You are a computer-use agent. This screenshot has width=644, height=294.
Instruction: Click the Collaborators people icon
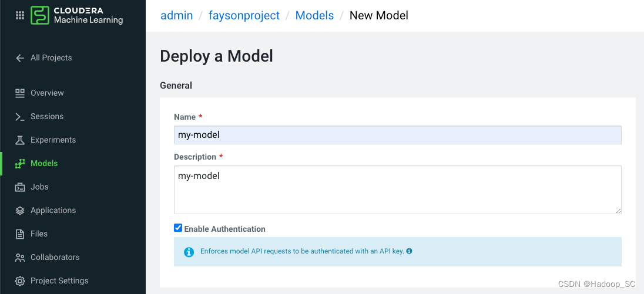(x=20, y=258)
